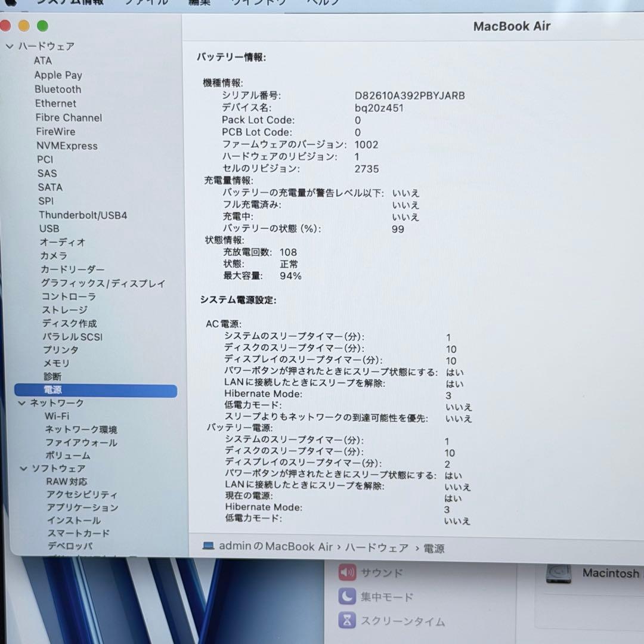The image size is (644, 644).
Task: Open the 集中モード moon icon in System Settings
Action: [347, 596]
